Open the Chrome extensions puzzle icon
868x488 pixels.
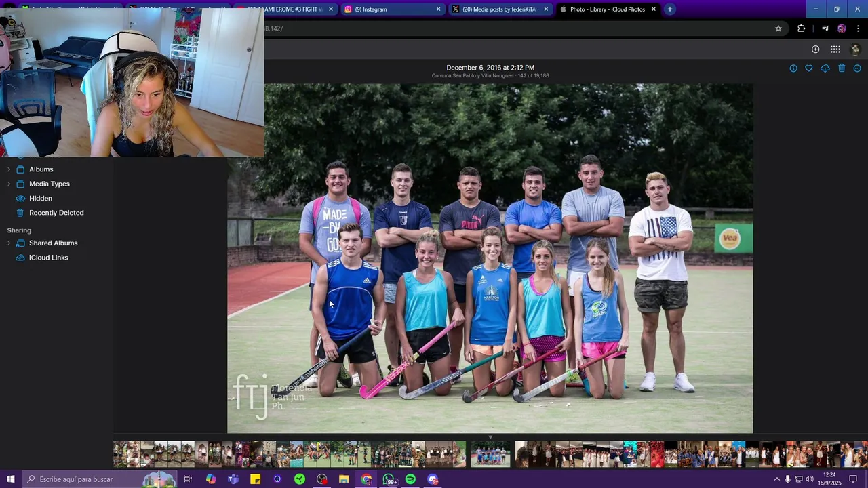point(802,28)
